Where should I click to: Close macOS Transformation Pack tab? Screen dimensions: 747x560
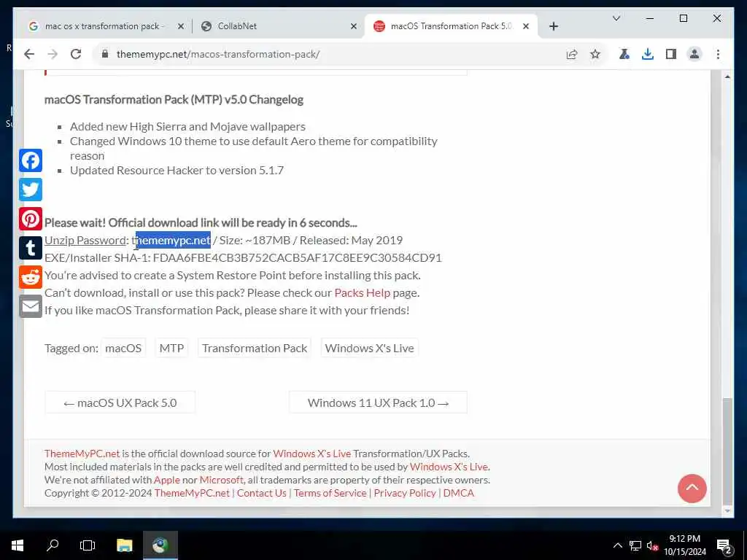[526, 26]
